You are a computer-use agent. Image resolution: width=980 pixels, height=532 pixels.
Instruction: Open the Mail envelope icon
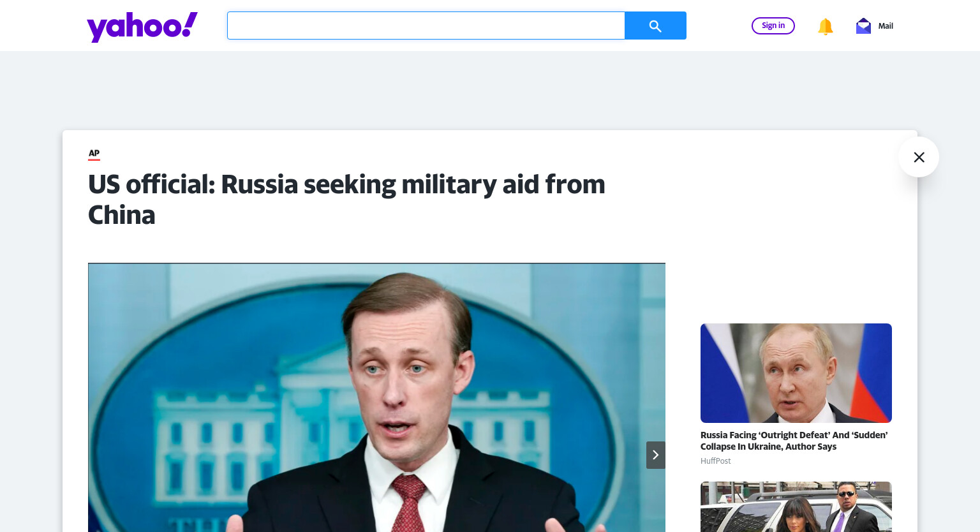(x=863, y=26)
